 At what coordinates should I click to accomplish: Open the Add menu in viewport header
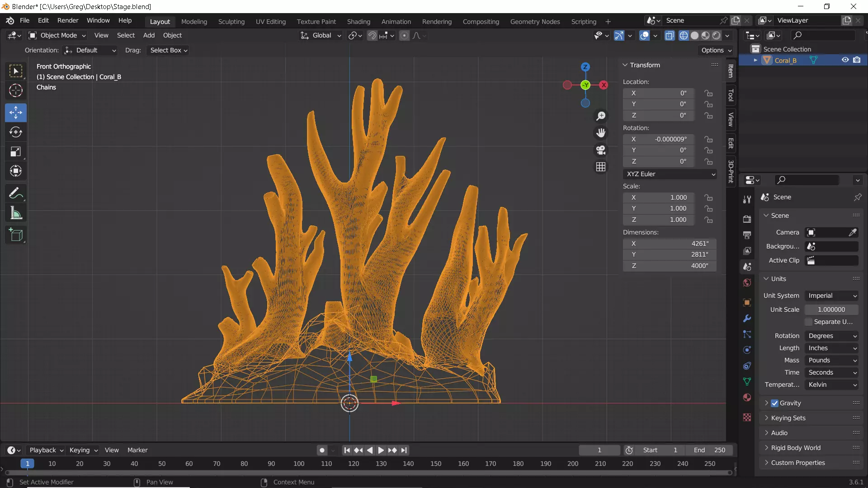point(149,35)
